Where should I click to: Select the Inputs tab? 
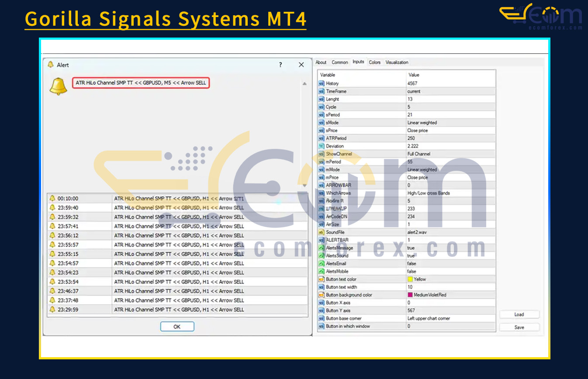(x=358, y=62)
